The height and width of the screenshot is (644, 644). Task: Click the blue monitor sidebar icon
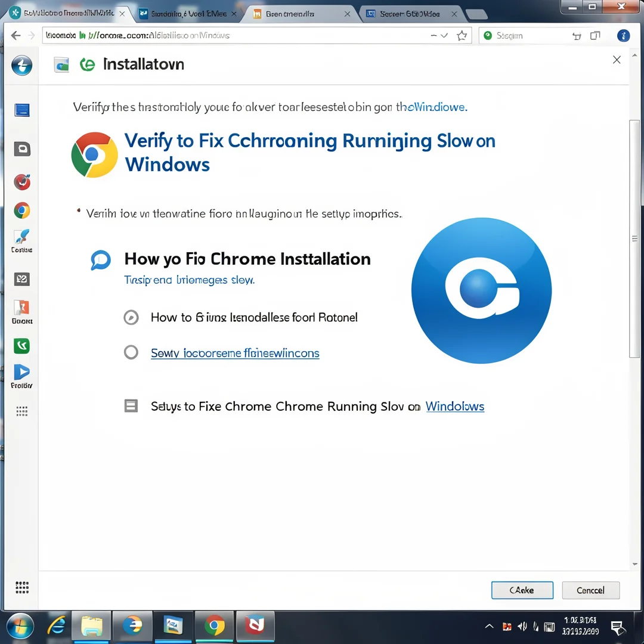point(22,110)
